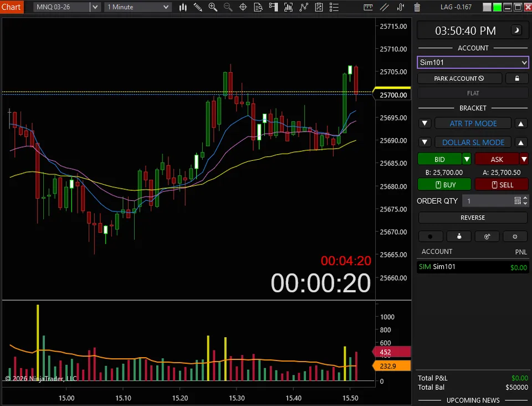Screen dimensions: 532x406
Task: Select the drawing tools pencil icon
Action: 198,7
